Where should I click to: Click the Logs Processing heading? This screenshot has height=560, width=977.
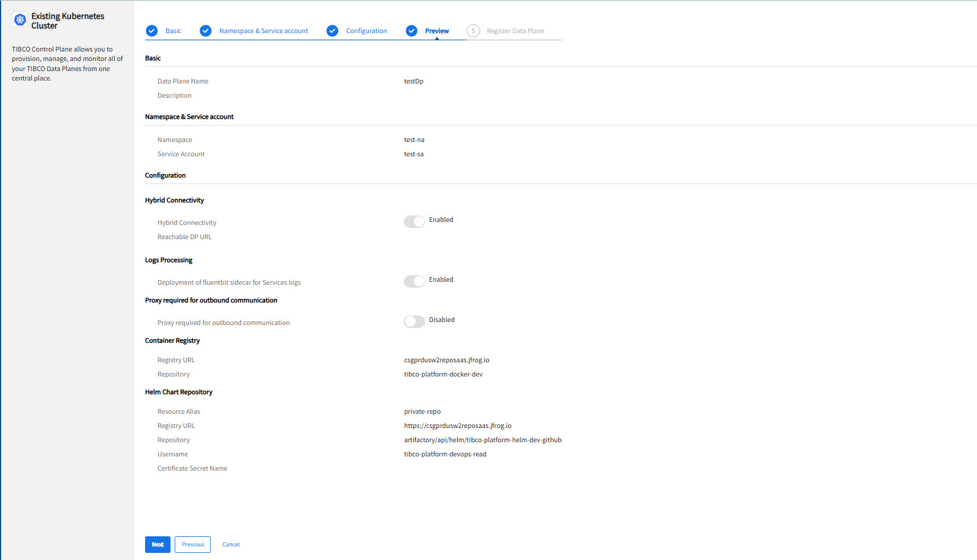[x=169, y=260]
